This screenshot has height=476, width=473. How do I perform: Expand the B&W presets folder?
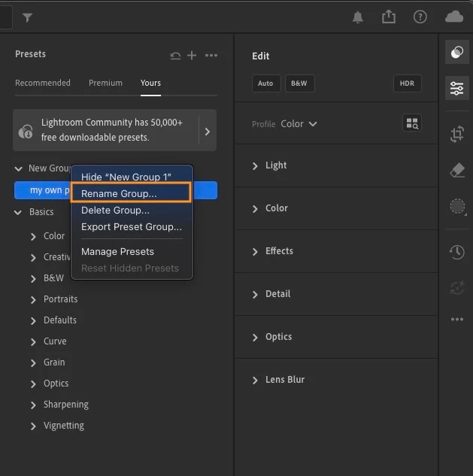[x=33, y=279]
